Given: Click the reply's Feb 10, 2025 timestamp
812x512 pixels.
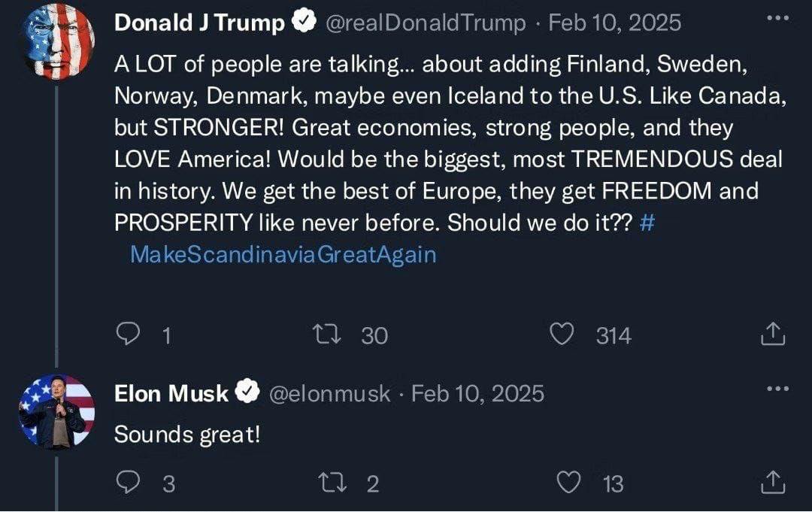Looking at the screenshot, I should pyautogui.click(x=478, y=393).
